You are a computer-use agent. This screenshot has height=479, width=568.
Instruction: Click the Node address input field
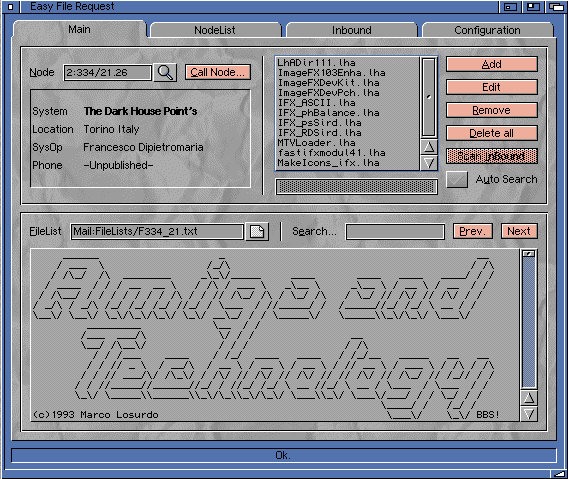(108, 72)
